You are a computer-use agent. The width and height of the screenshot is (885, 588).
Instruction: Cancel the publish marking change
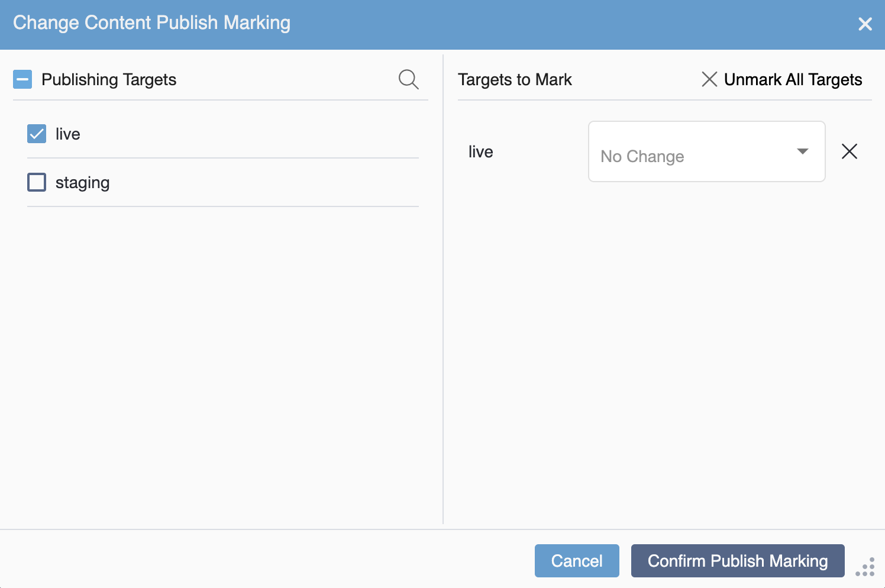[x=577, y=561]
